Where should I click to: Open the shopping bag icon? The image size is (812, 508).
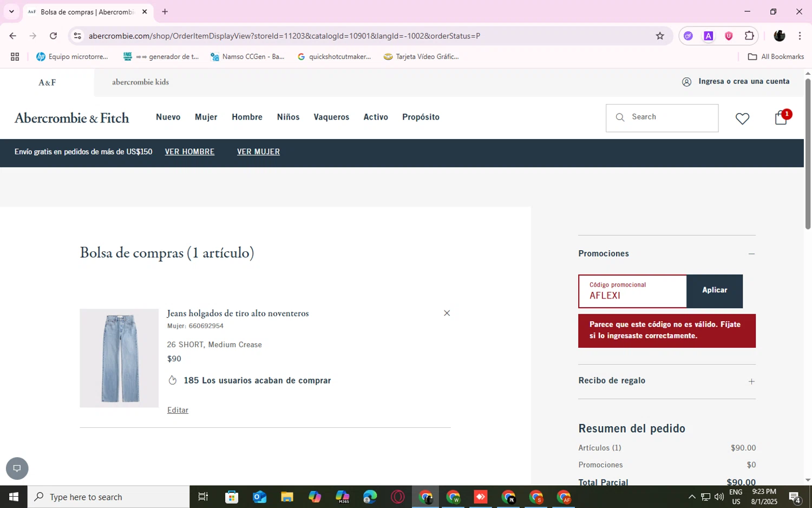point(781,118)
